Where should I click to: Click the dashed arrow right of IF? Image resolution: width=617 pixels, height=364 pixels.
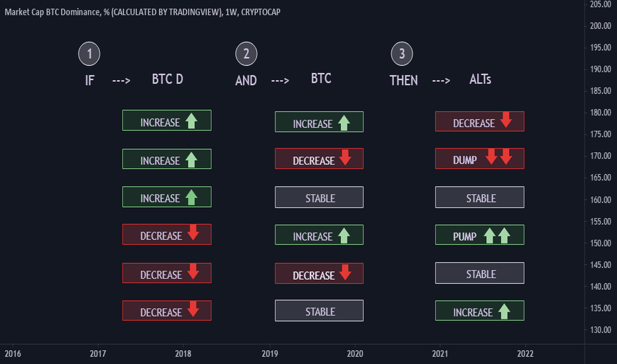(120, 80)
